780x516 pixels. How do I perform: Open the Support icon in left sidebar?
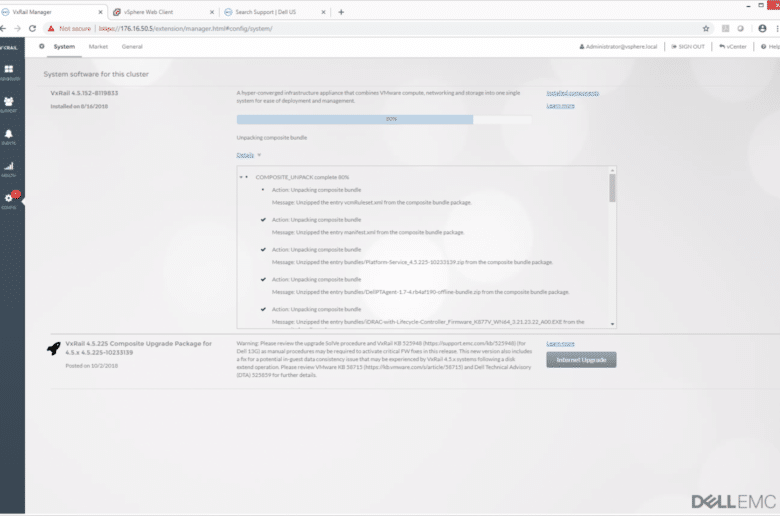9,104
